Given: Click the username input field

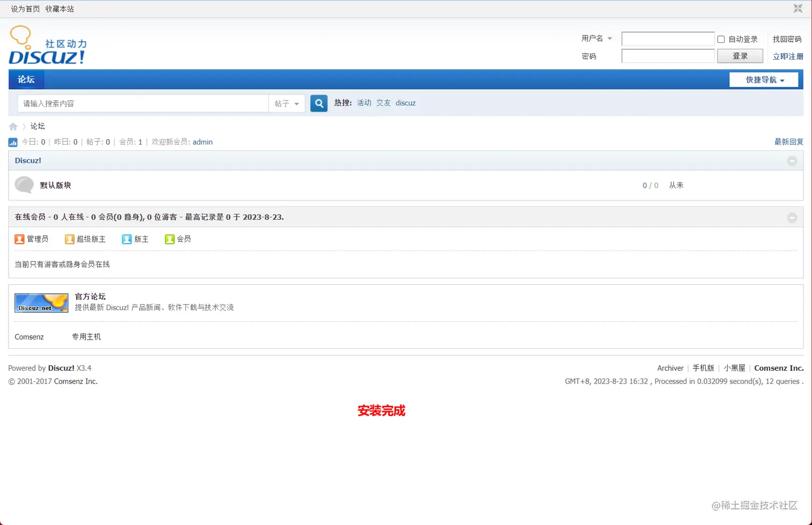Looking at the screenshot, I should (x=668, y=39).
